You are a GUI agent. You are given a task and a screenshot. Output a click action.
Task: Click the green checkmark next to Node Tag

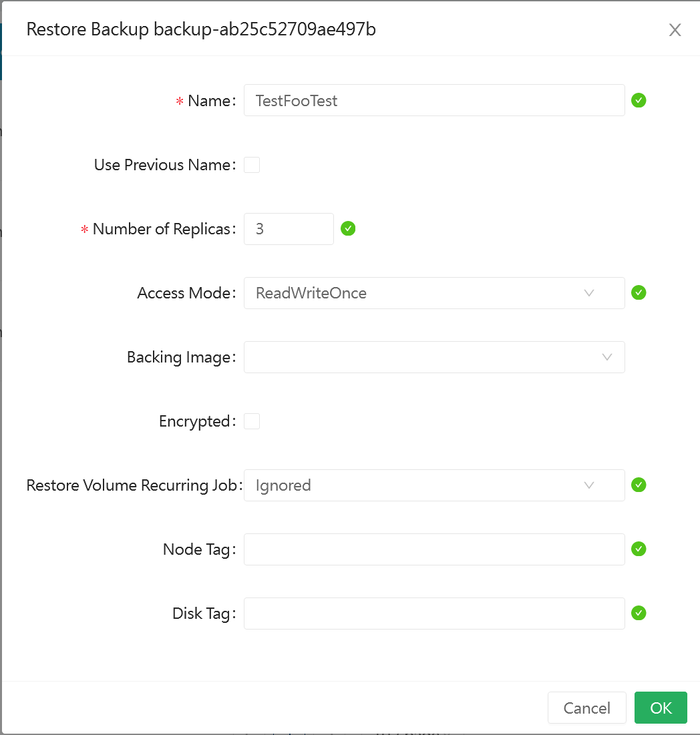coord(639,549)
